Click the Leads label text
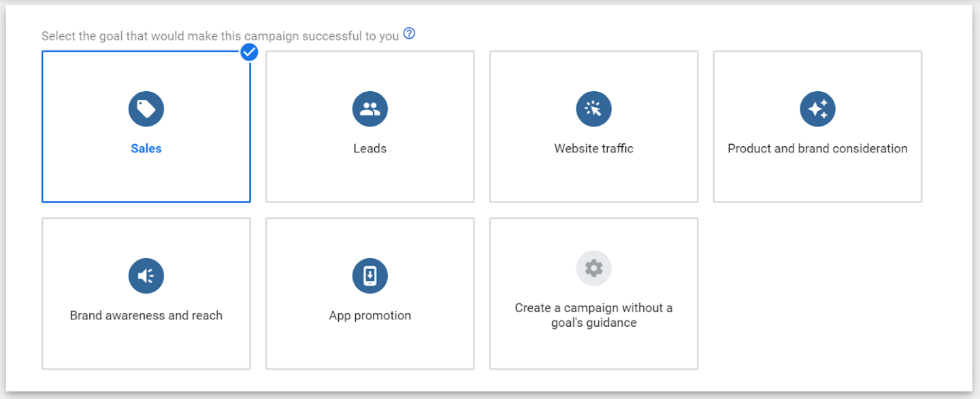Image resolution: width=980 pixels, height=399 pixels. [370, 148]
